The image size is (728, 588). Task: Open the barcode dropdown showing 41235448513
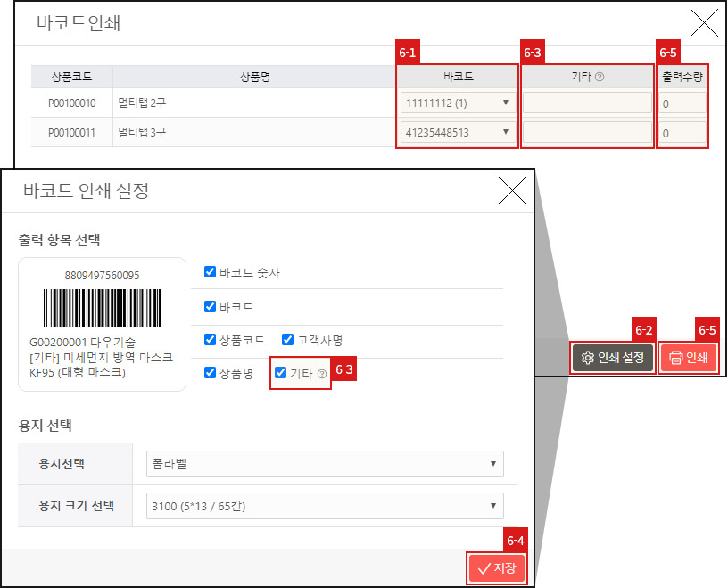(457, 133)
